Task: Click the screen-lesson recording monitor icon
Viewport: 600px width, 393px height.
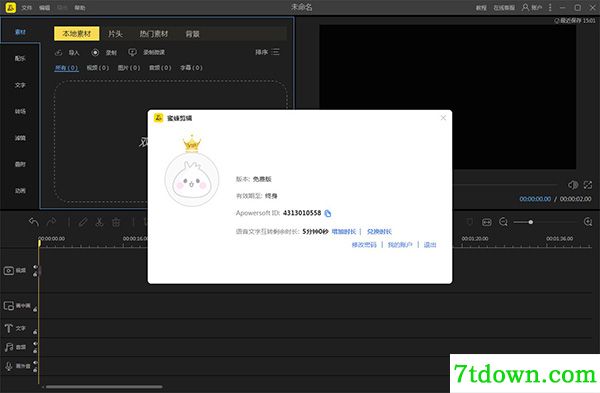Action: point(132,52)
